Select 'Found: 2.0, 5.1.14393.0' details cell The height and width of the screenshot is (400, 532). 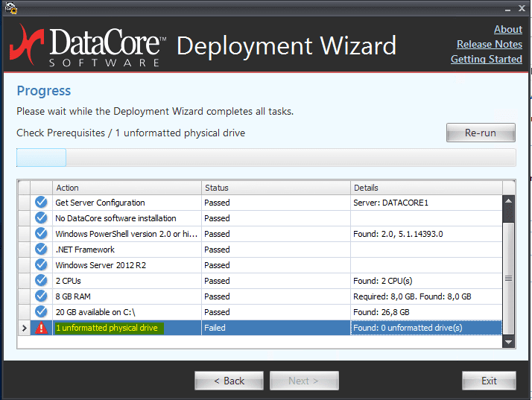tap(426, 234)
